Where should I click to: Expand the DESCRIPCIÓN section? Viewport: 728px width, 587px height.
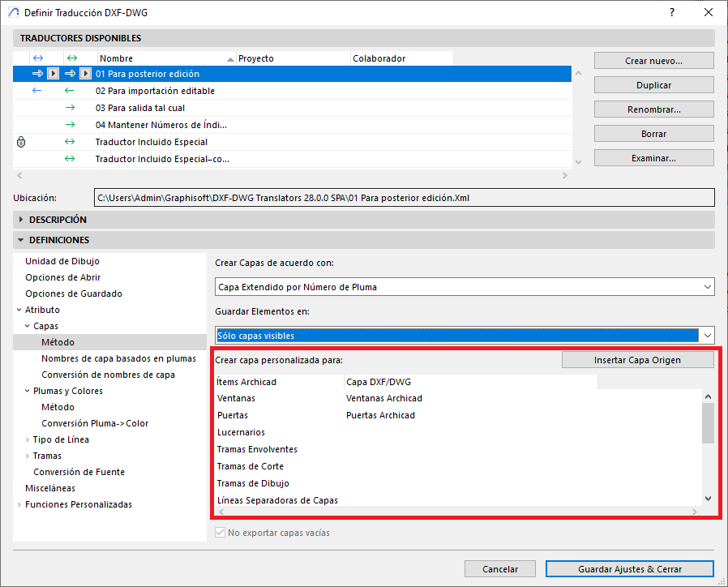58,220
